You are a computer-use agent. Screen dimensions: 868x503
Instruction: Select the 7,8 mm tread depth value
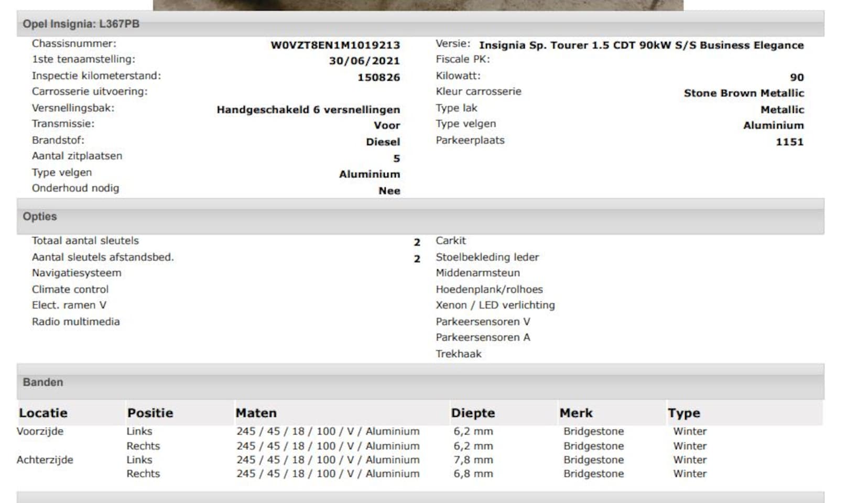(x=473, y=460)
